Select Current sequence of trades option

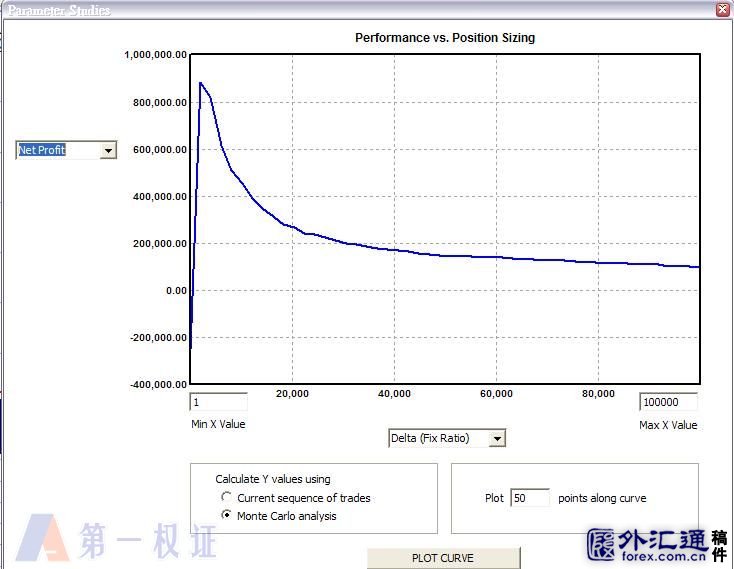(226, 496)
